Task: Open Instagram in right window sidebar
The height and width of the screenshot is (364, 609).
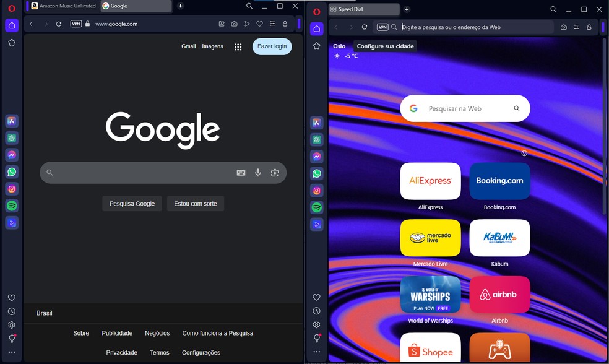Action: (x=316, y=190)
